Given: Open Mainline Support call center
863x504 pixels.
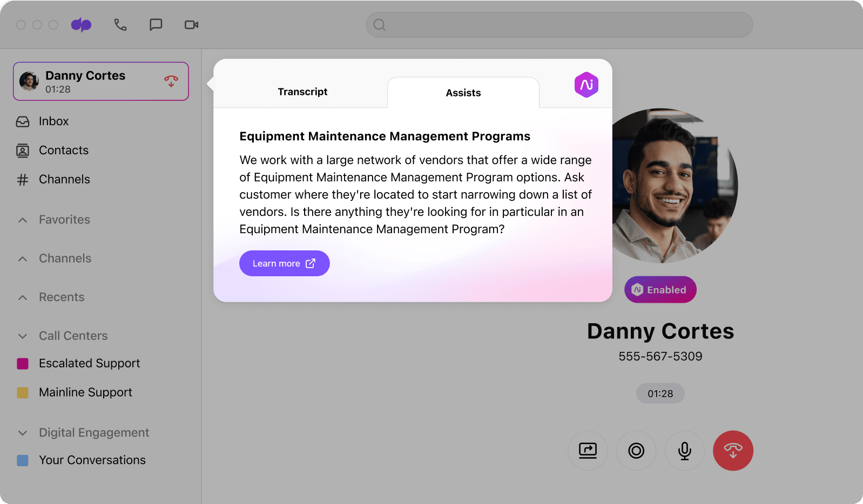Looking at the screenshot, I should tap(85, 393).
